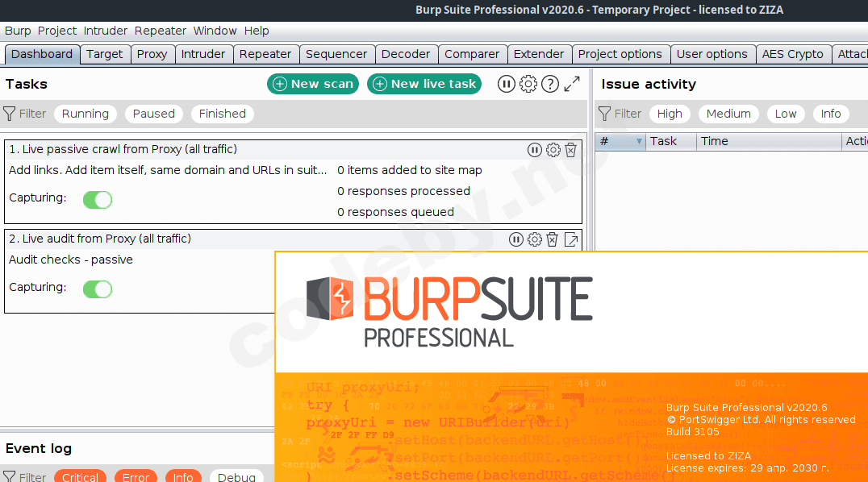
Task: Toggle Paused tasks filter
Action: 154,114
